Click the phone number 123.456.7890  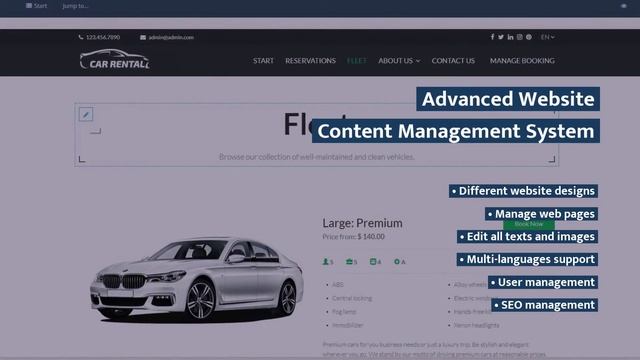point(99,37)
